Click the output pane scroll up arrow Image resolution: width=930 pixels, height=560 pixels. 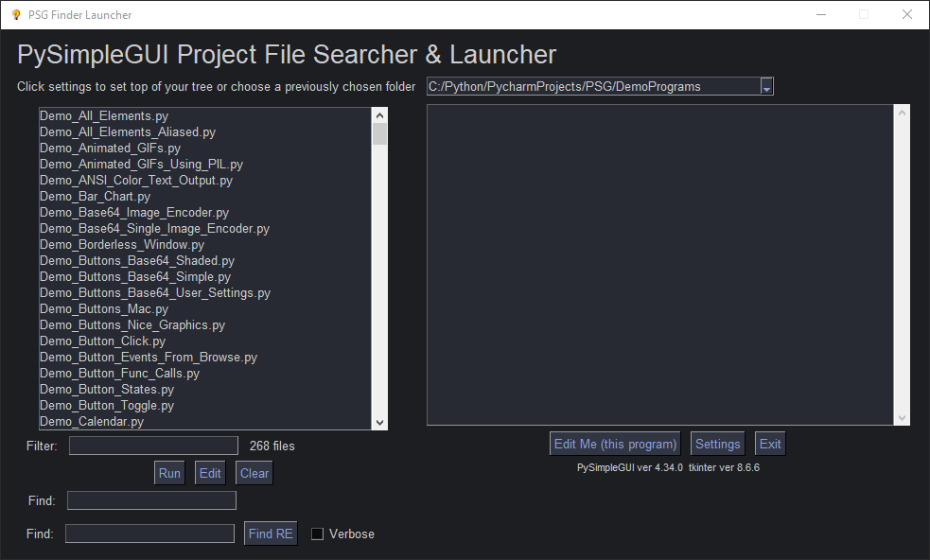pyautogui.click(x=902, y=113)
